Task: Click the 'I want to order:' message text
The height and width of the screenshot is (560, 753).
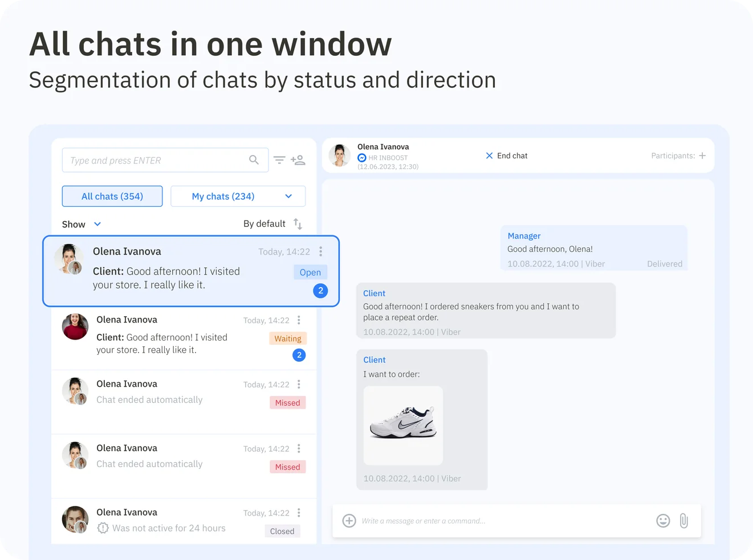Action: click(x=392, y=374)
